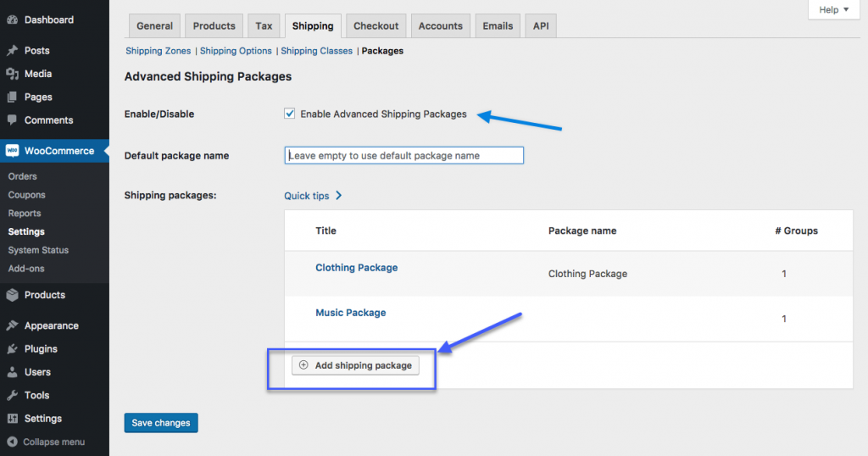Switch to the General tab
Image resolution: width=868 pixels, height=456 pixels.
point(154,25)
